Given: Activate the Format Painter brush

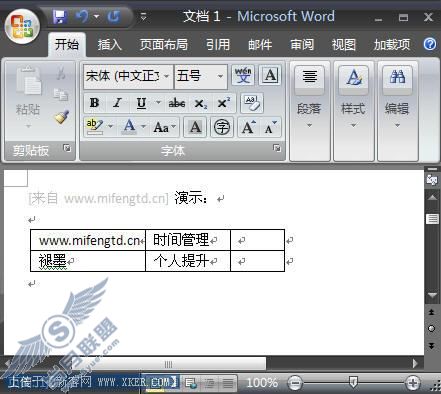Looking at the screenshot, I should click(x=62, y=117).
